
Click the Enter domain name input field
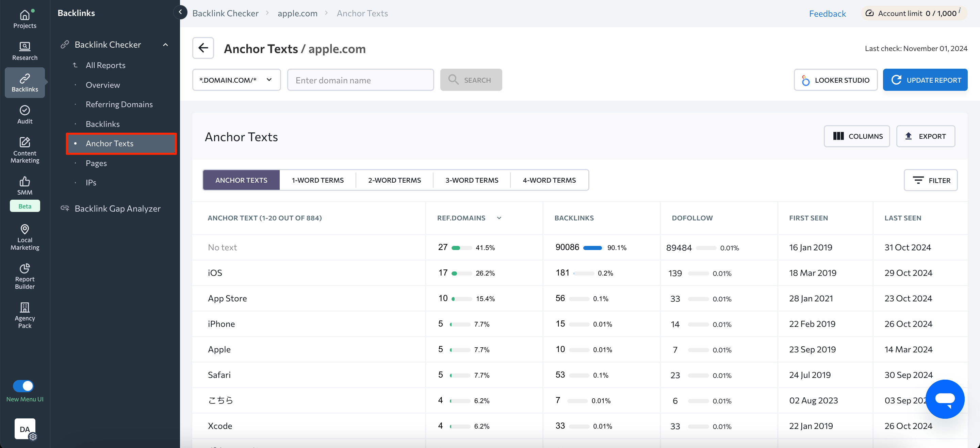click(360, 79)
